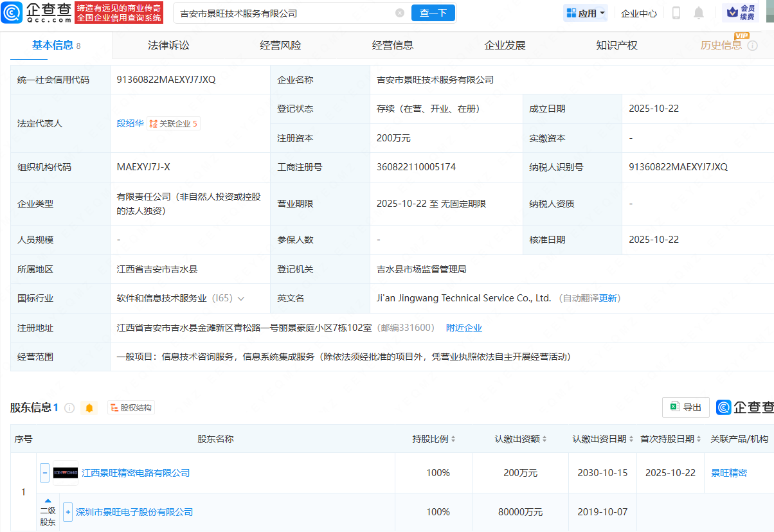
Task: Click inside the company search input field
Action: coord(270,13)
